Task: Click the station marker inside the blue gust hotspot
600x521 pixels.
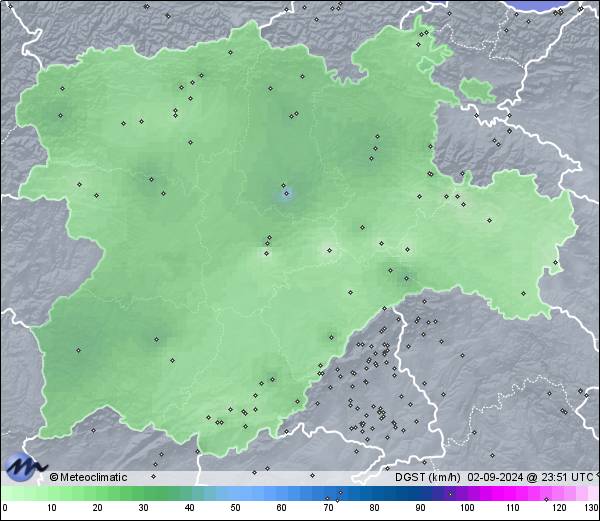Action: click(x=286, y=194)
